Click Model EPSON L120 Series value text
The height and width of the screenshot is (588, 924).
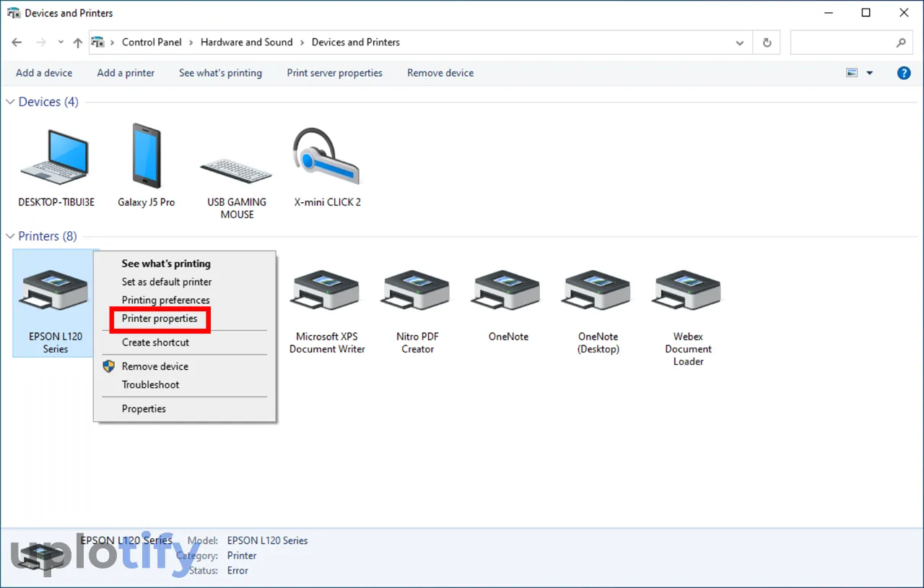(267, 540)
